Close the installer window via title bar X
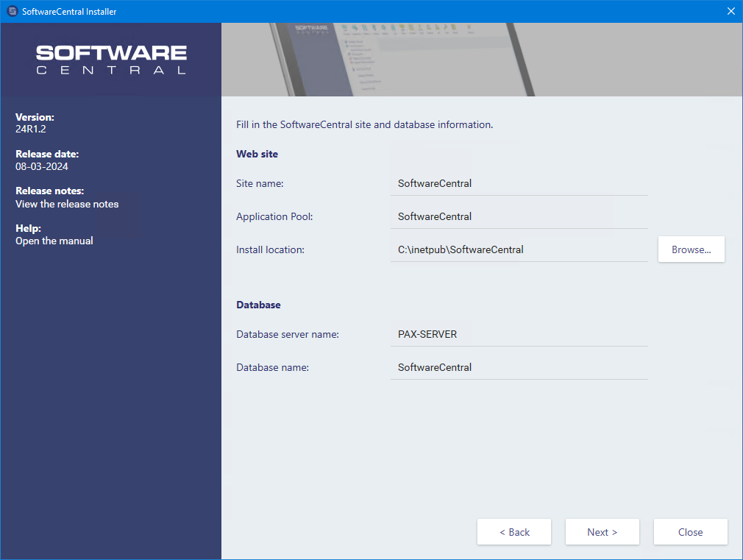 pyautogui.click(x=730, y=11)
